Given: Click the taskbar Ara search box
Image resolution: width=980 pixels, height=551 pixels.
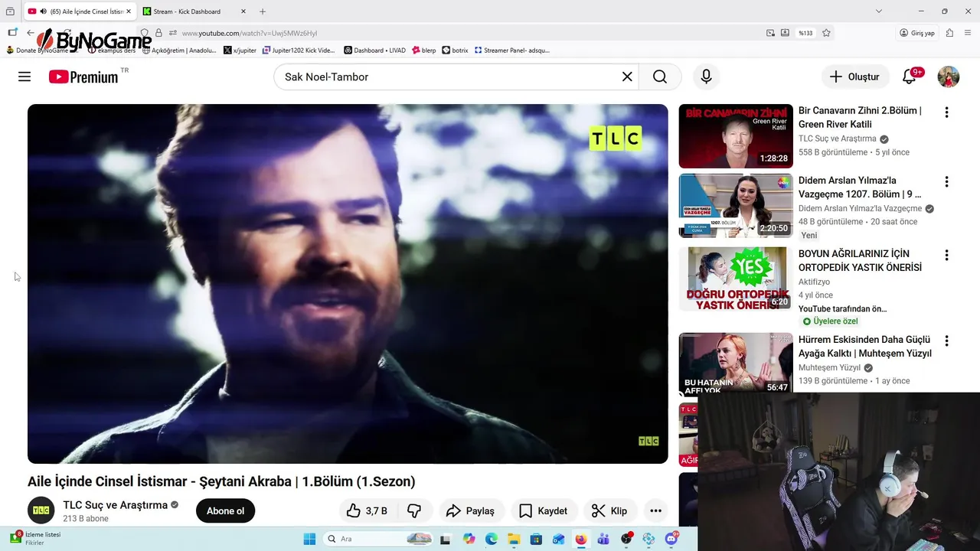Looking at the screenshot, I should 379,539.
